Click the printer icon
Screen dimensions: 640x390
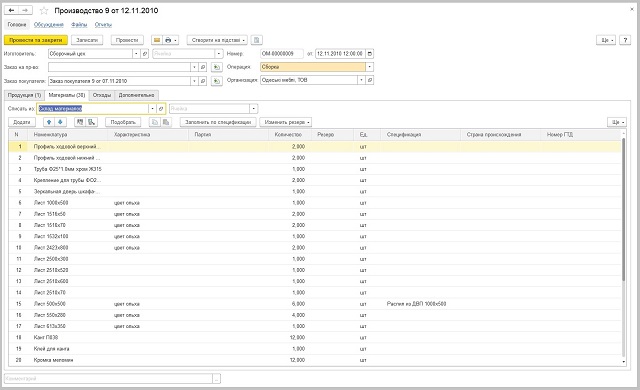[168, 40]
